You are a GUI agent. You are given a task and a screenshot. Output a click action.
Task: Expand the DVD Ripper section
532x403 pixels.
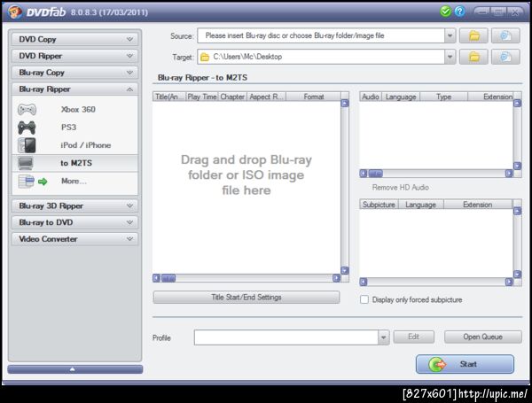click(x=74, y=56)
